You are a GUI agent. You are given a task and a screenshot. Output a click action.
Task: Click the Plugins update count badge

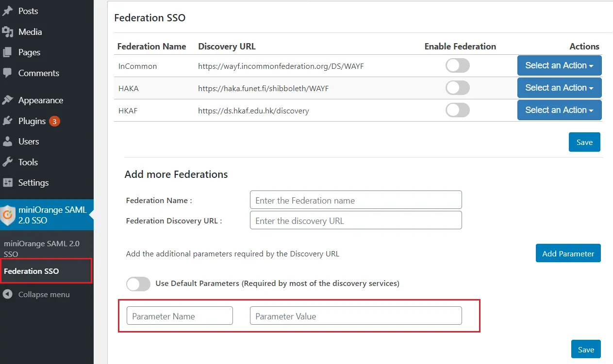[55, 121]
